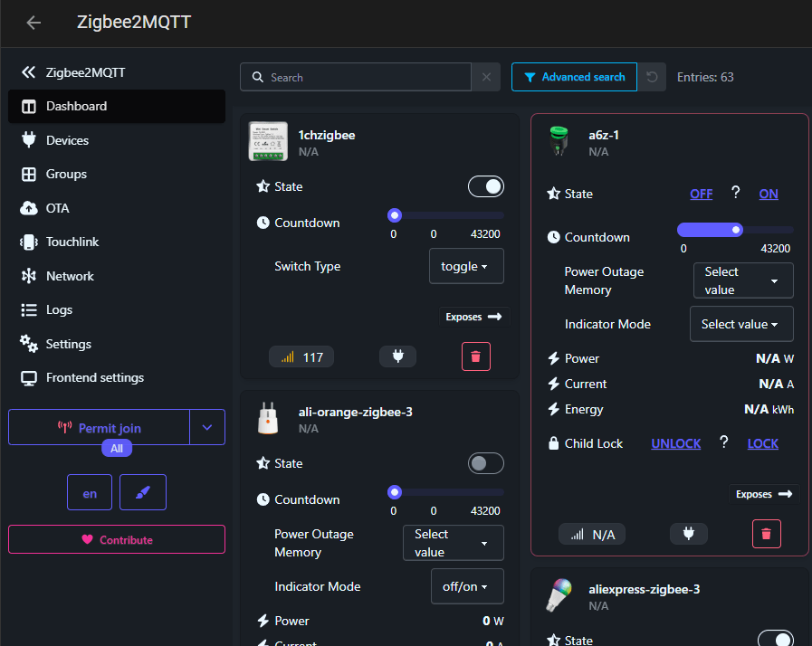Clear the search box with the X button
This screenshot has width=812, height=646.
coord(486,77)
